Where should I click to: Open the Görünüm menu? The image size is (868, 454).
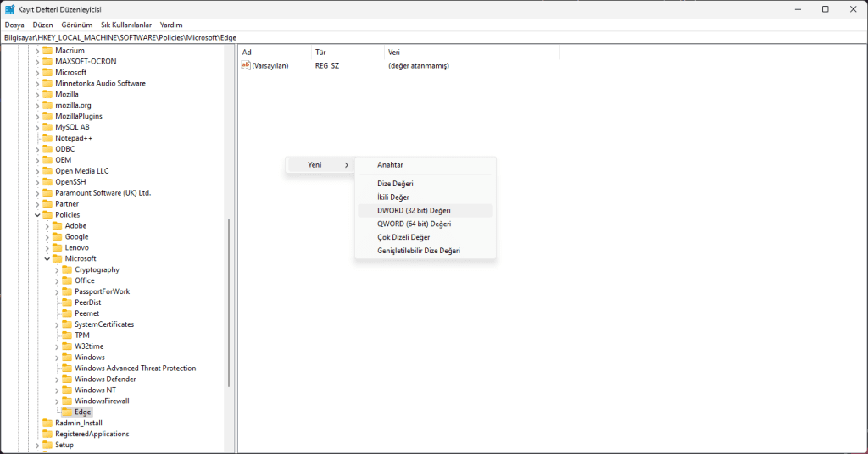tap(77, 25)
